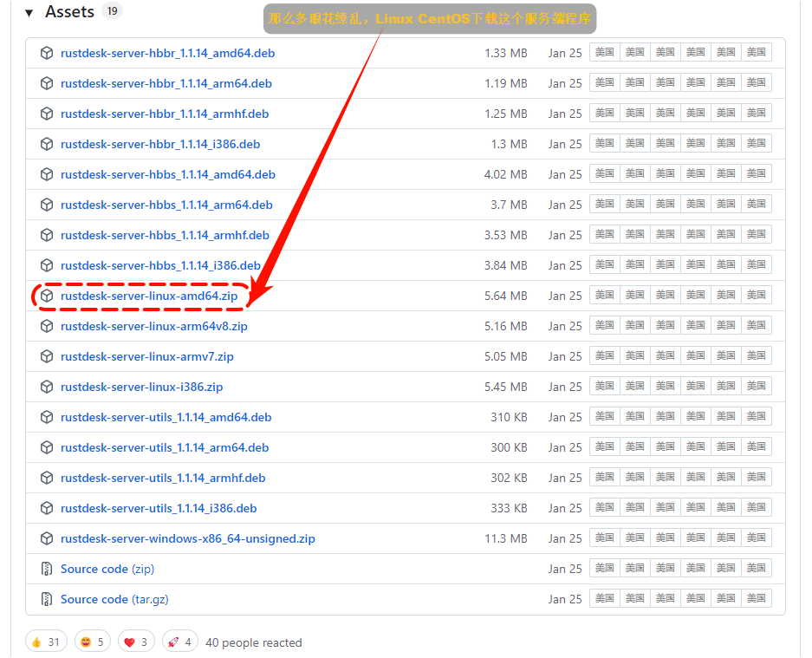
Task: Click the 19 asset count badge
Action: [112, 11]
